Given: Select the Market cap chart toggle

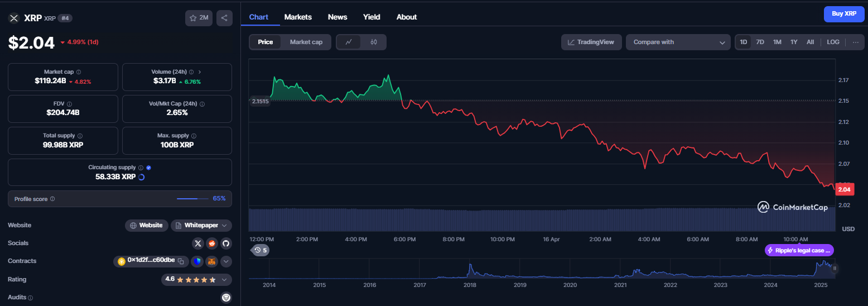Looking at the screenshot, I should tap(306, 42).
